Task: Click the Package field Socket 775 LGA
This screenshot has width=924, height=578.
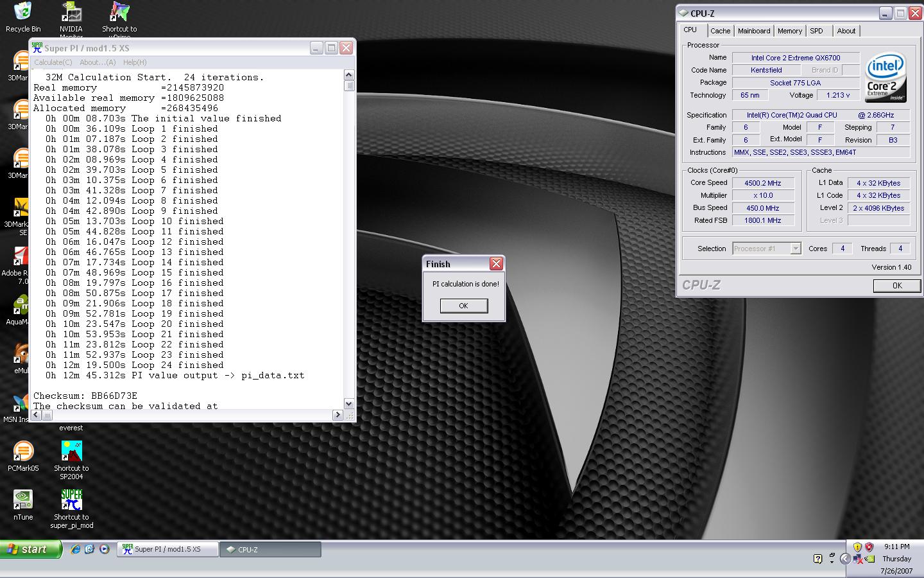Action: tap(796, 83)
